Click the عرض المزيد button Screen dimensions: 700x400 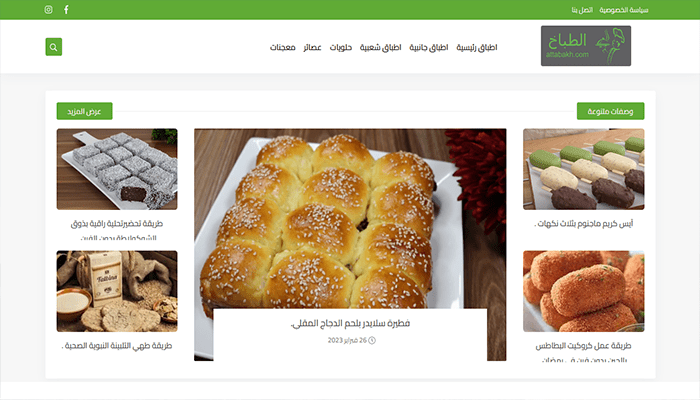[x=84, y=111]
